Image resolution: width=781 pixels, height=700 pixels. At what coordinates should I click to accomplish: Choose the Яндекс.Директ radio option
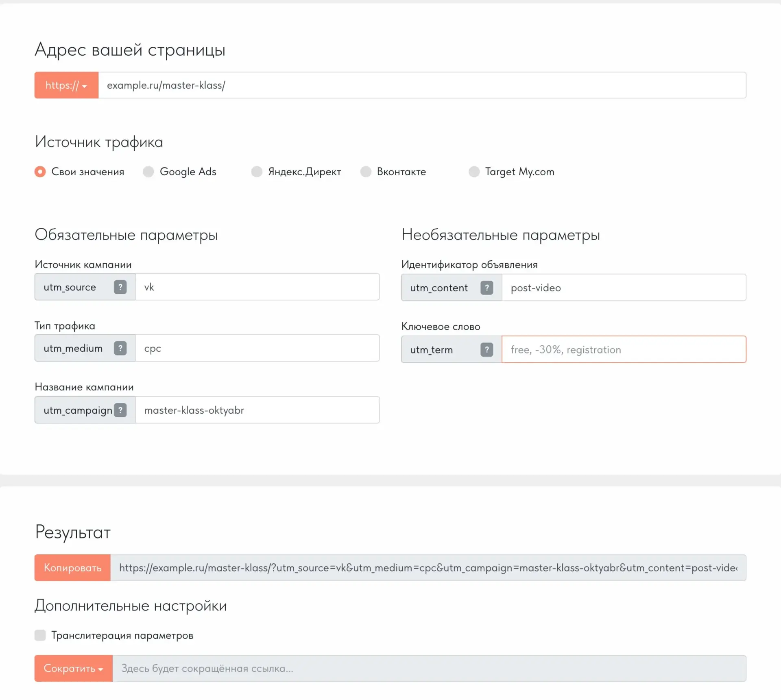pyautogui.click(x=257, y=172)
